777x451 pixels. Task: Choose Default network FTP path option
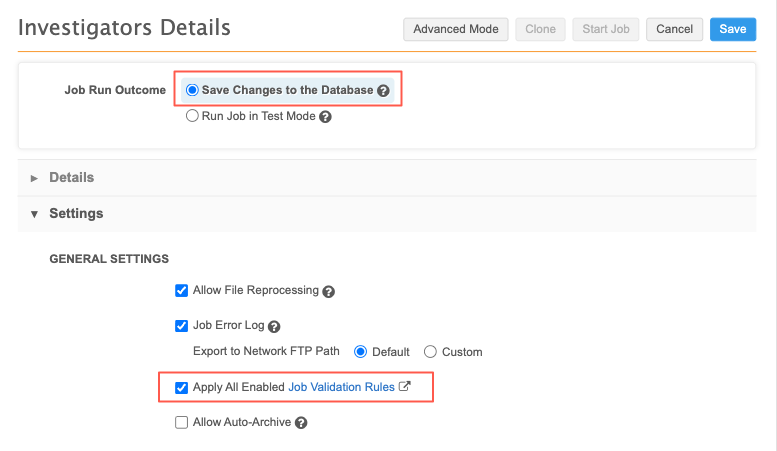[360, 351]
